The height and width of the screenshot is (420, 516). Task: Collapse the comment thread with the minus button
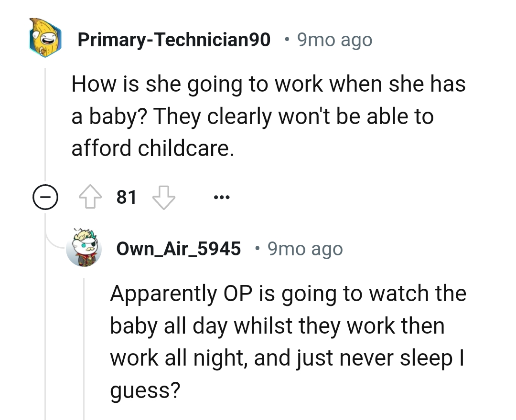pyautogui.click(x=44, y=197)
